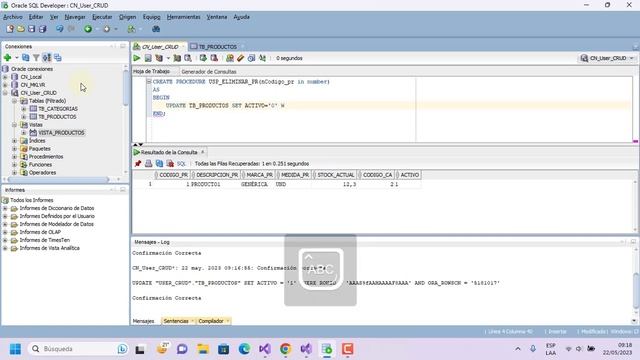
Task: Click the STOCK_ACTUAL column header
Action: click(x=336, y=175)
